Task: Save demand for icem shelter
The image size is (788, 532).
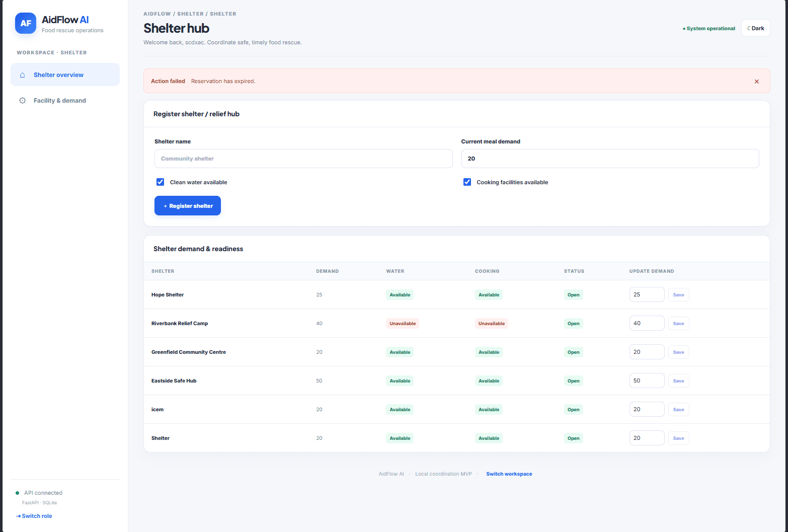Action: point(678,410)
